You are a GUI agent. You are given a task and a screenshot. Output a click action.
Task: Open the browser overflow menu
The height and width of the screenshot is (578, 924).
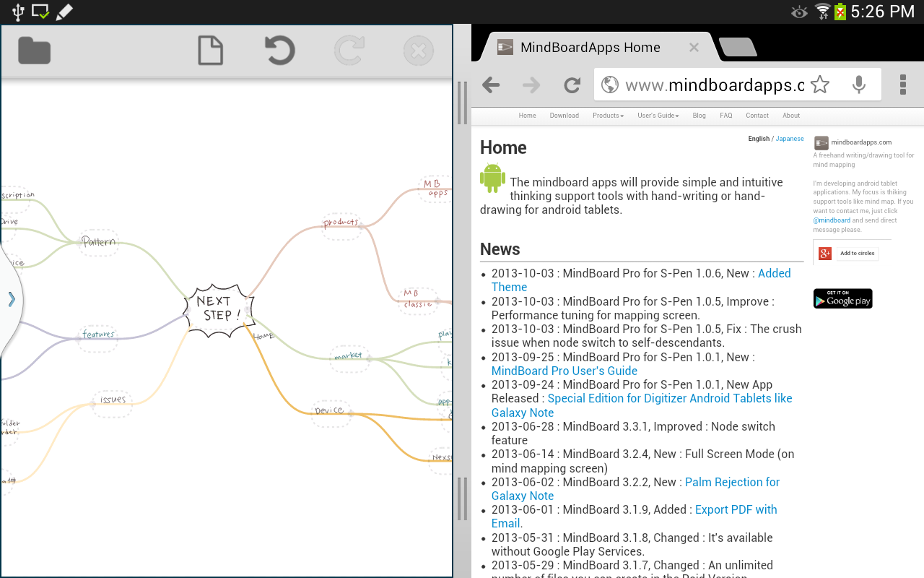point(902,85)
